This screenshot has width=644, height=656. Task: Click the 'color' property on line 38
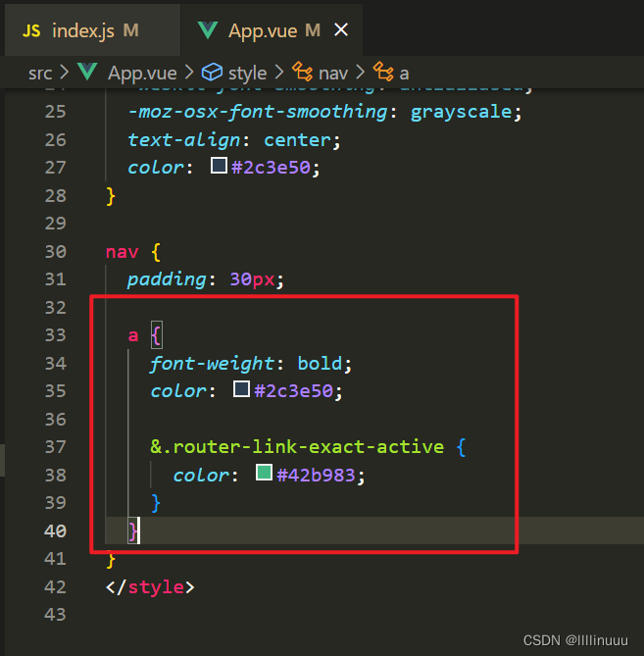click(201, 476)
